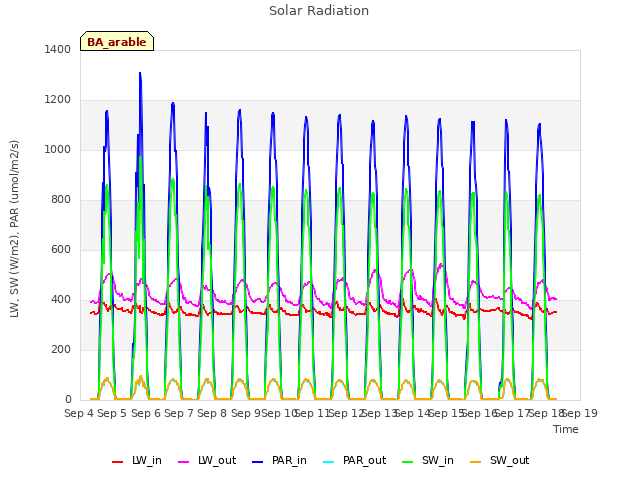
Task: Click the red LW_in legend swatch
Action: click(118, 462)
